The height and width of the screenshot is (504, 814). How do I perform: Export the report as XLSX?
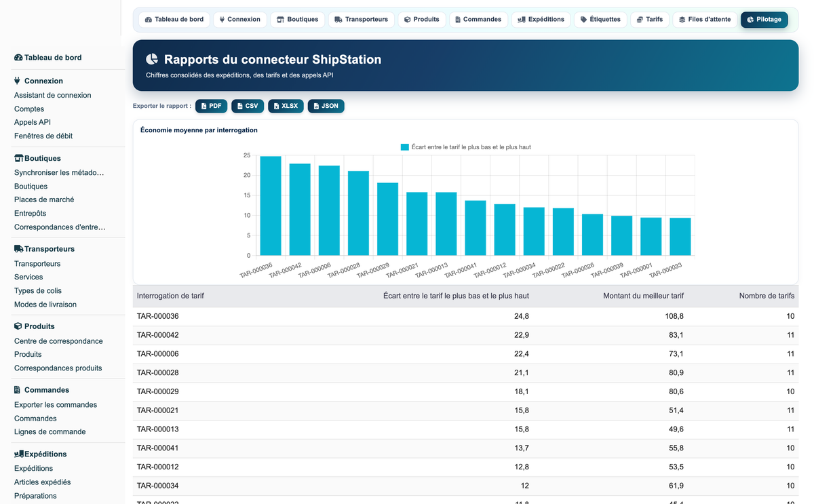pos(286,106)
